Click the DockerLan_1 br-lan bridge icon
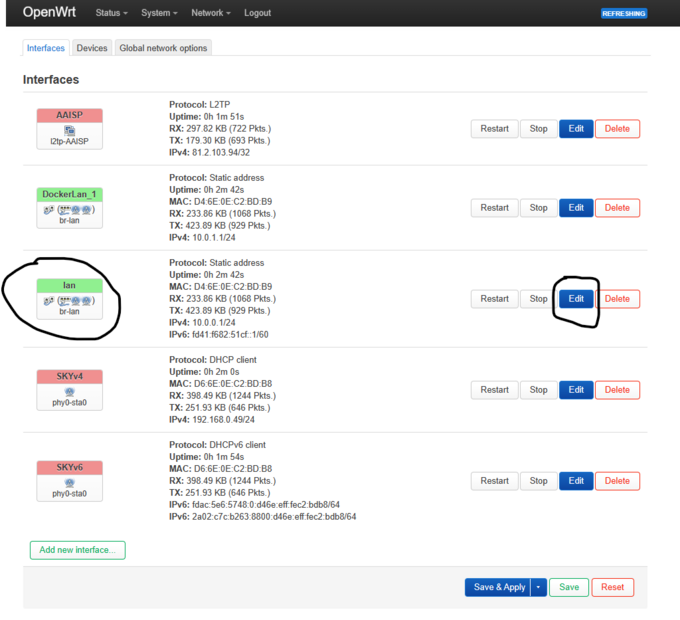Viewport: 680px width, 620px height. (69, 210)
